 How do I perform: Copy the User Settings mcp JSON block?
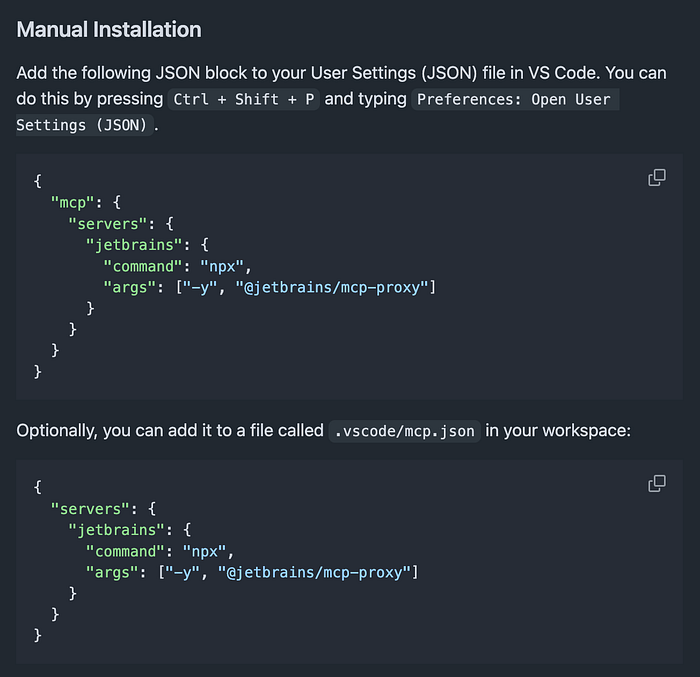click(x=657, y=178)
